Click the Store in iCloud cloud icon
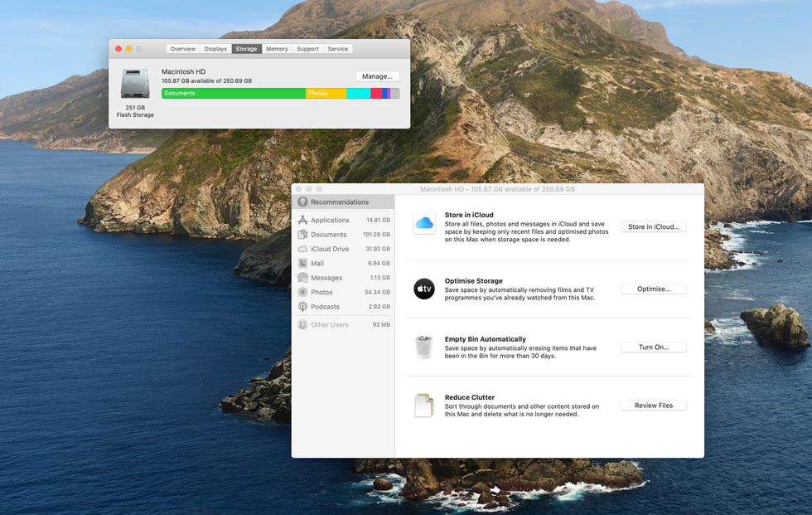Viewport: 812px width, 515px height. point(423,222)
